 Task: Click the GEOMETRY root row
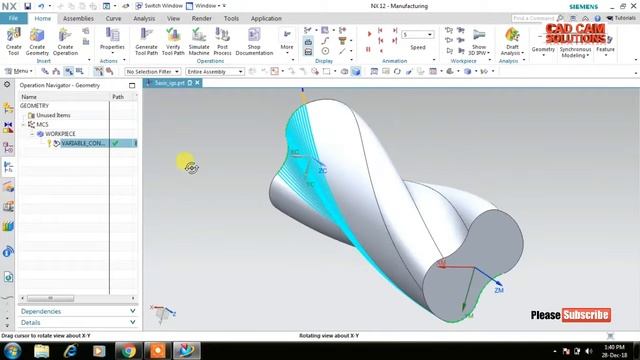[34, 106]
